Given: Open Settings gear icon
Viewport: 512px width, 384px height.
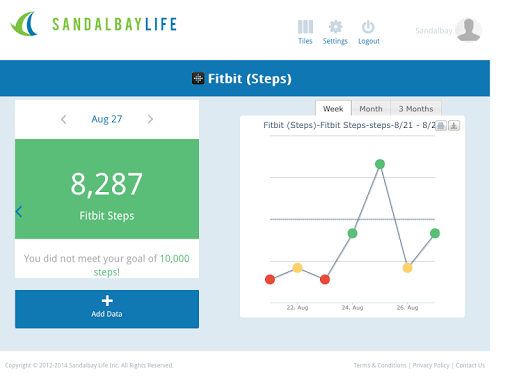Looking at the screenshot, I should coord(335,27).
